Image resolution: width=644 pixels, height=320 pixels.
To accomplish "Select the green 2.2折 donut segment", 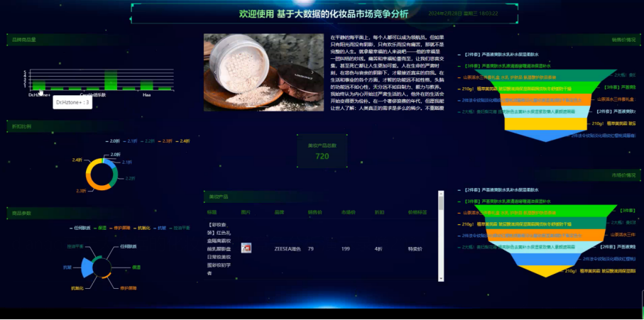I will click(115, 177).
